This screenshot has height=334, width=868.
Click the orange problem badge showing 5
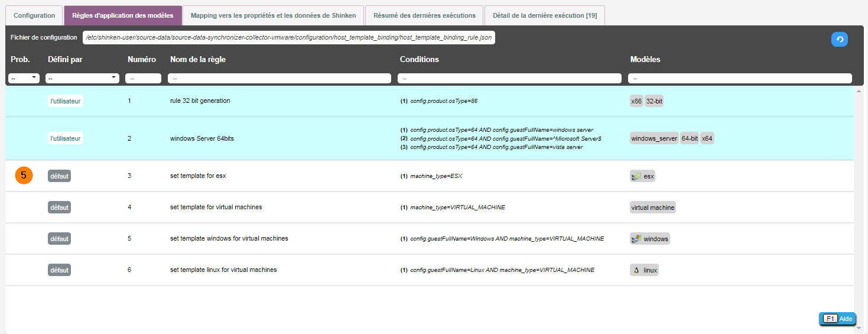pyautogui.click(x=24, y=176)
